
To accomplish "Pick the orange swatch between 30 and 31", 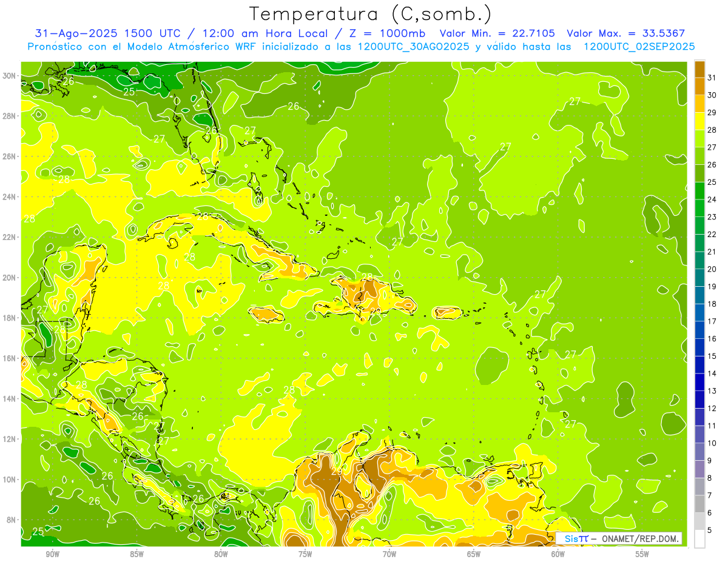I will tap(699, 86).
